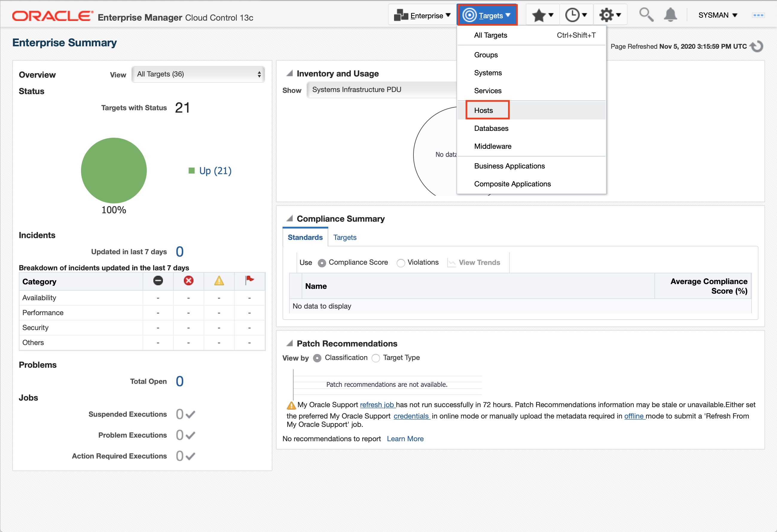Image resolution: width=777 pixels, height=532 pixels.
Task: Open the Systems Infrastructure PDU show dropdown
Action: [381, 90]
